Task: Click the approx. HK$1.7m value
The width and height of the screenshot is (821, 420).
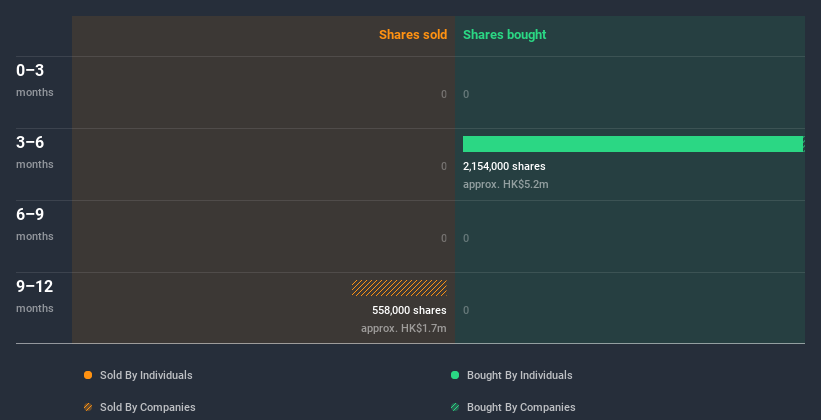Action: (x=404, y=328)
